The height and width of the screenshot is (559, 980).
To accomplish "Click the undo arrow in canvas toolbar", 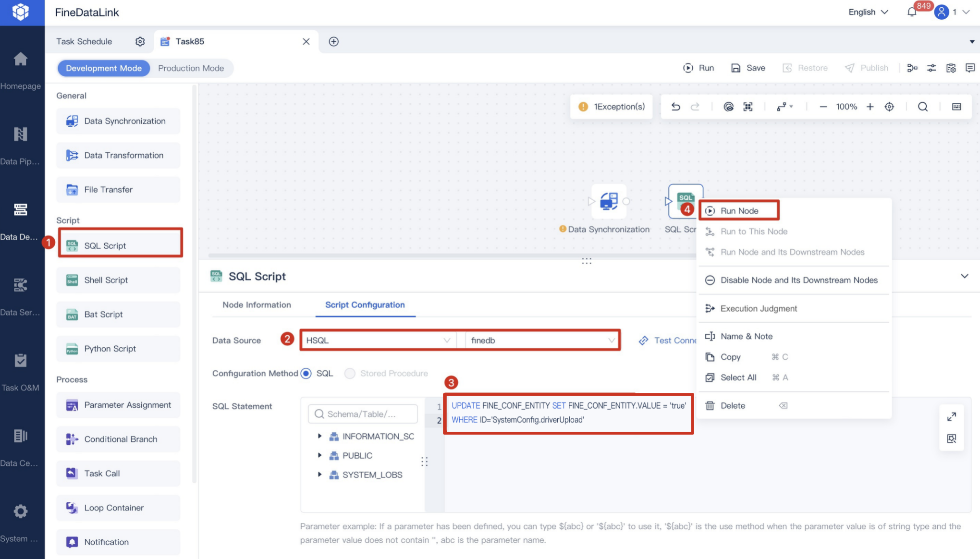I will pyautogui.click(x=675, y=107).
